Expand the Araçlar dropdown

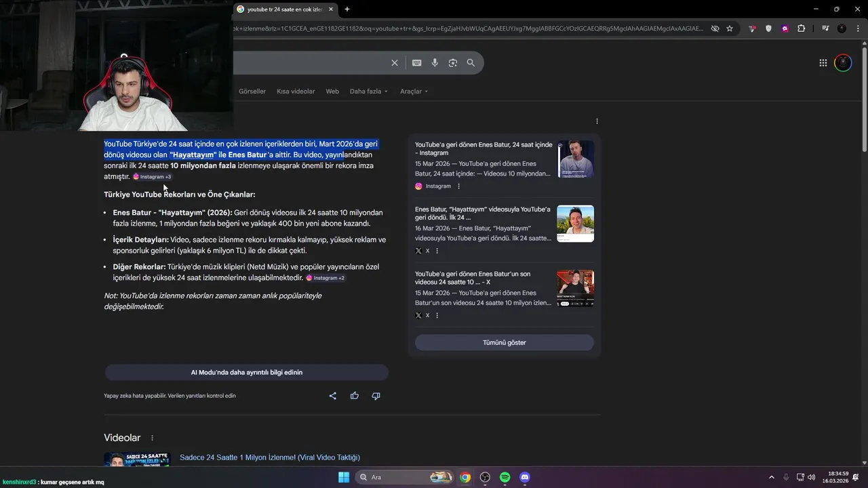(x=414, y=91)
